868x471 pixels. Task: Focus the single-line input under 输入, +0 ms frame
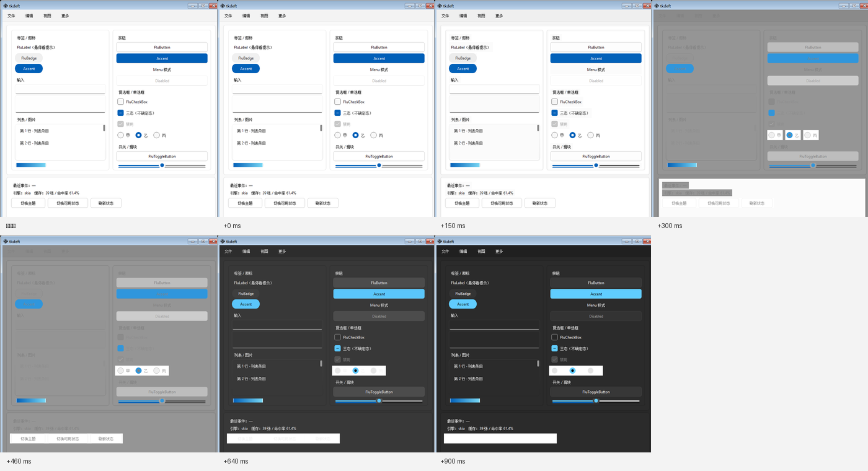point(277,89)
